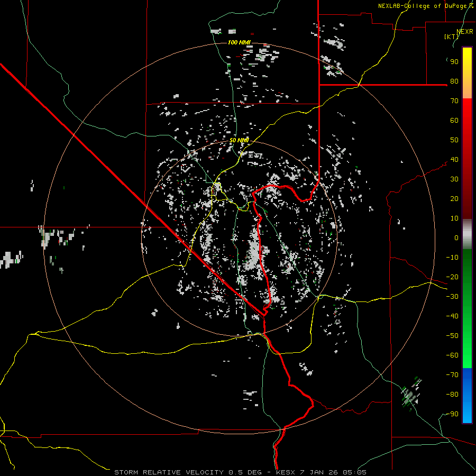Click the 50 NMI range ring label
This screenshot has height=476, width=476.
(239, 140)
